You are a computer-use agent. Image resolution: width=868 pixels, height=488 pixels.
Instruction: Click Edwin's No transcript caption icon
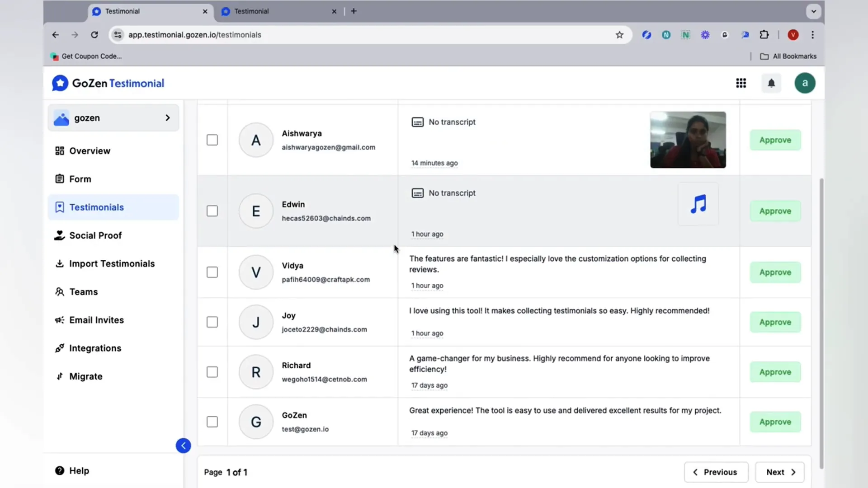[417, 193]
